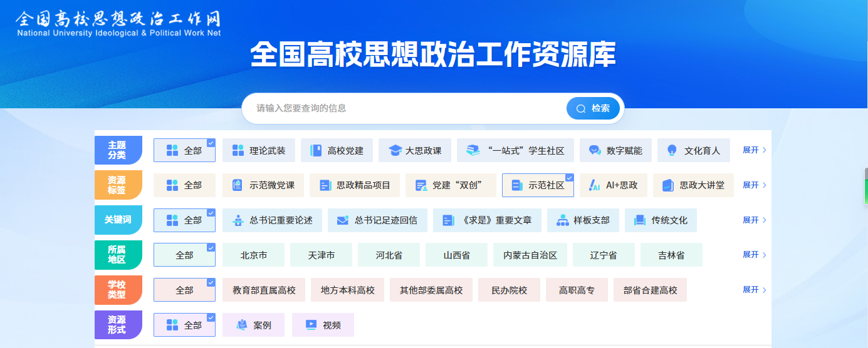This screenshot has height=348, width=868.
Task: Select the 高校党建 book icon
Action: (316, 150)
